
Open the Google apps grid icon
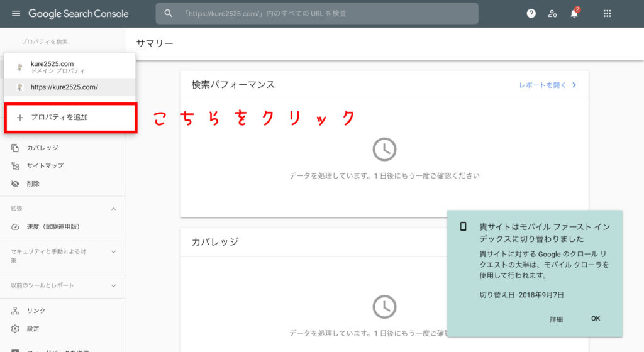607,14
